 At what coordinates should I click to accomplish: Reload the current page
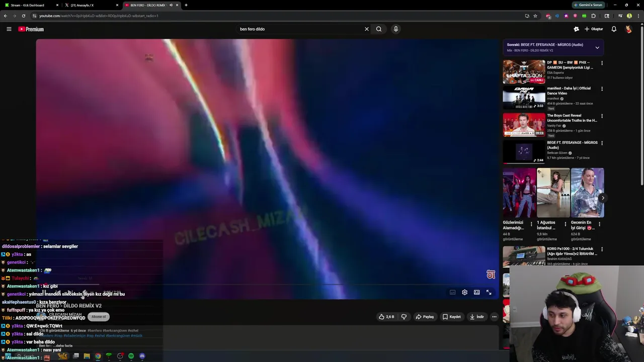[23, 16]
